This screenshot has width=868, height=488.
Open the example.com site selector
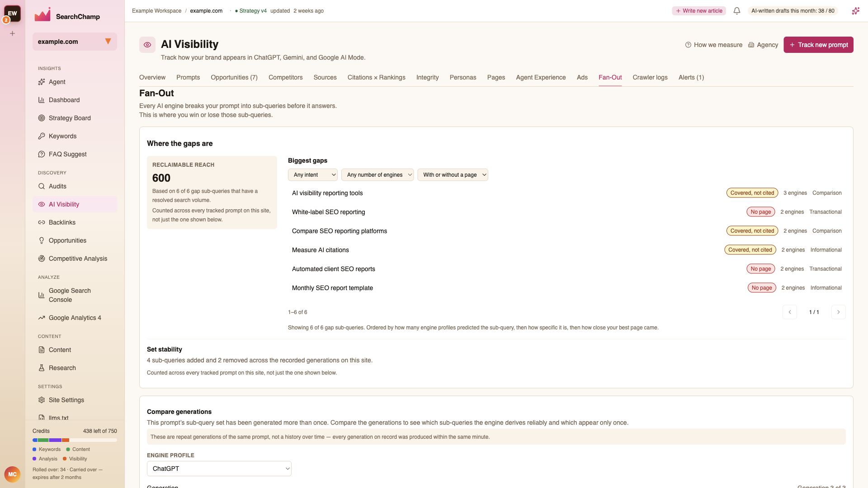coord(75,42)
